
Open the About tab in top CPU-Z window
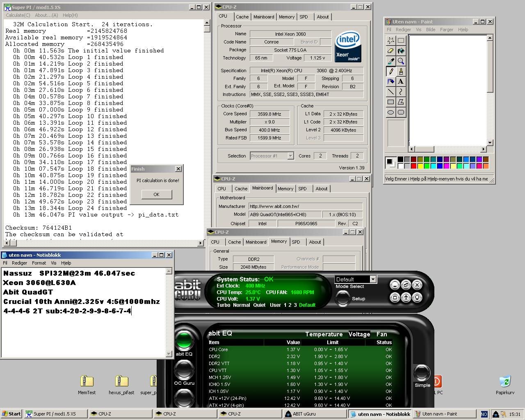(323, 17)
